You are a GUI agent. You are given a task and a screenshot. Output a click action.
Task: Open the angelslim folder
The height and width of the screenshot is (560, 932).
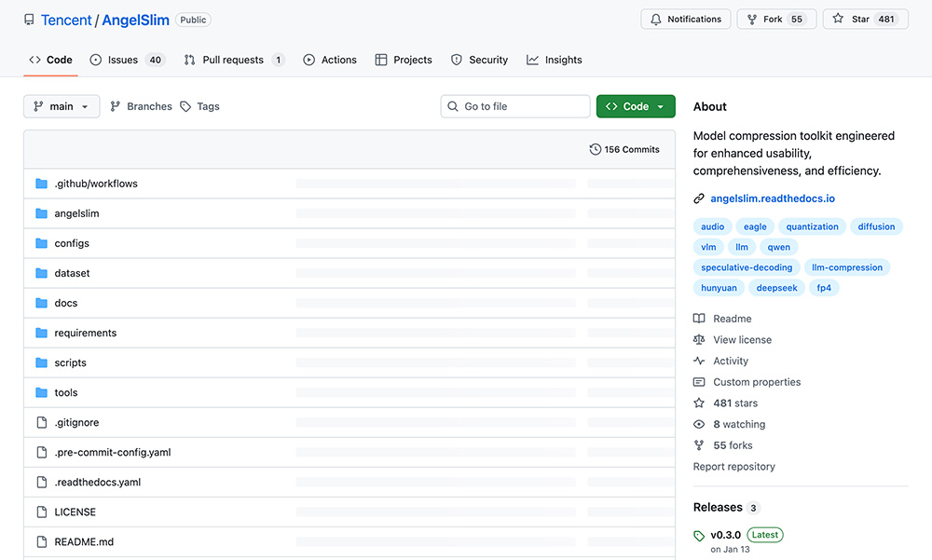click(x=76, y=213)
